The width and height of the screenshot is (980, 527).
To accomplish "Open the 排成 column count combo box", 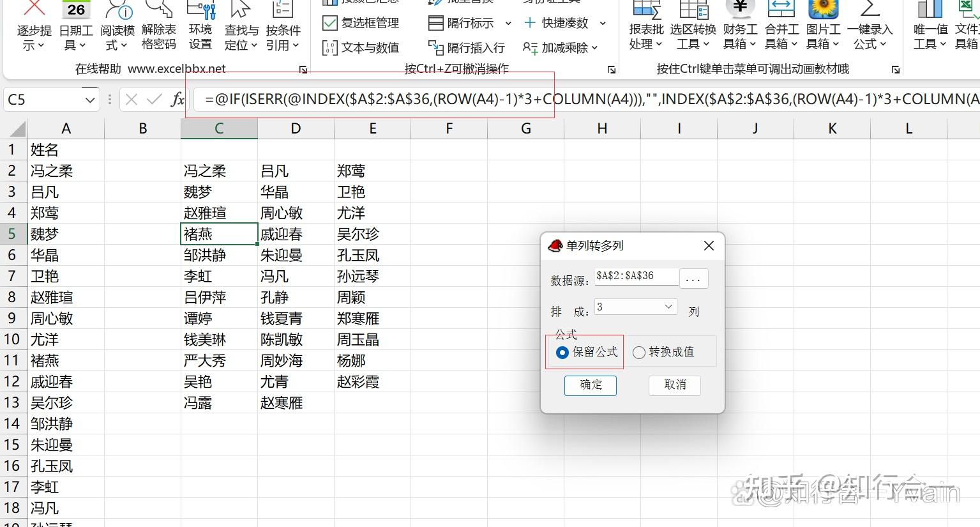I will pyautogui.click(x=635, y=307).
